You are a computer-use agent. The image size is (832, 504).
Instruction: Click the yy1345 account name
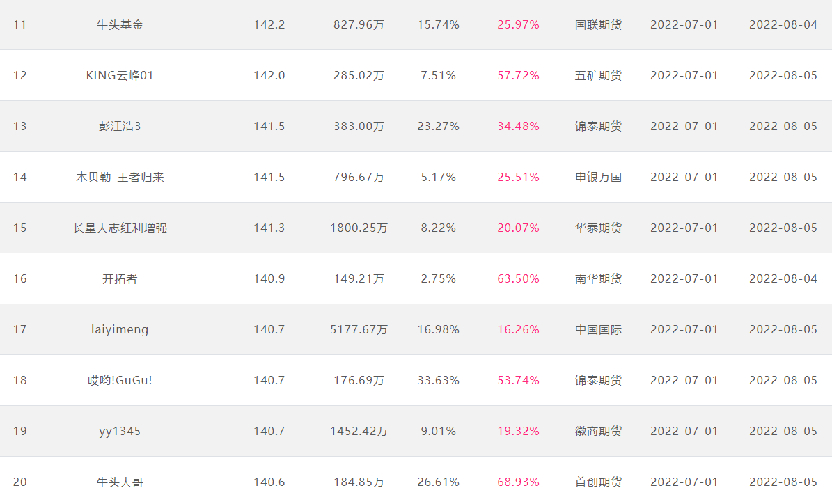tap(120, 432)
